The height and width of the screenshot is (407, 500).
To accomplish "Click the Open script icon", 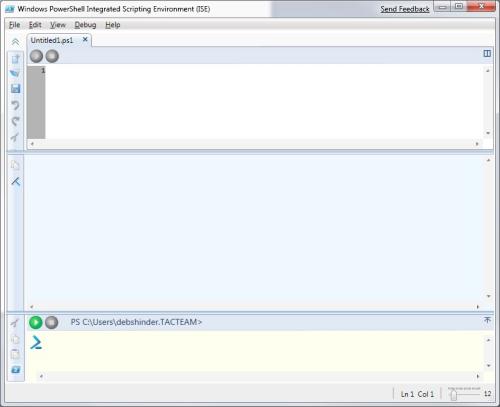I will click(x=15, y=74).
